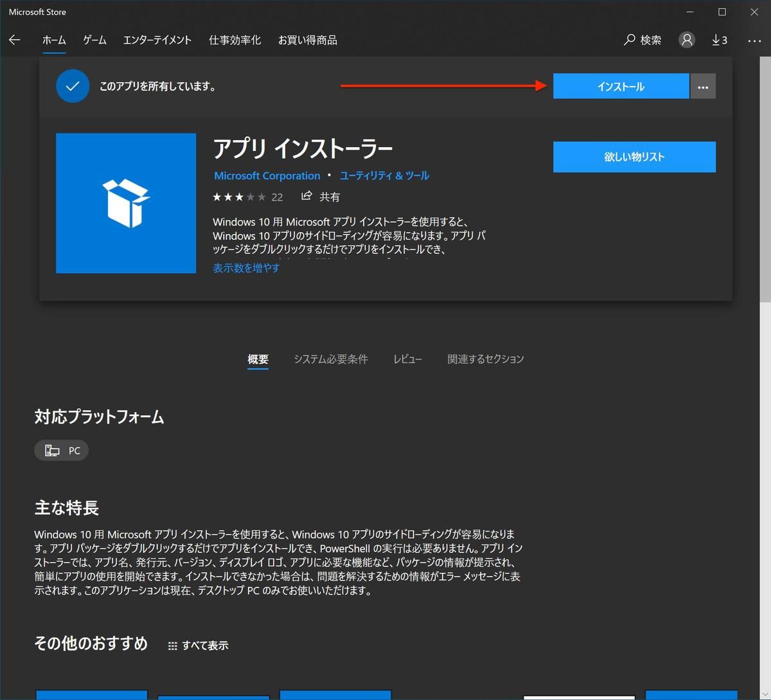Viewport: 771px width, 700px height.
Task: Open more options next to インストール
Action: 703,86
